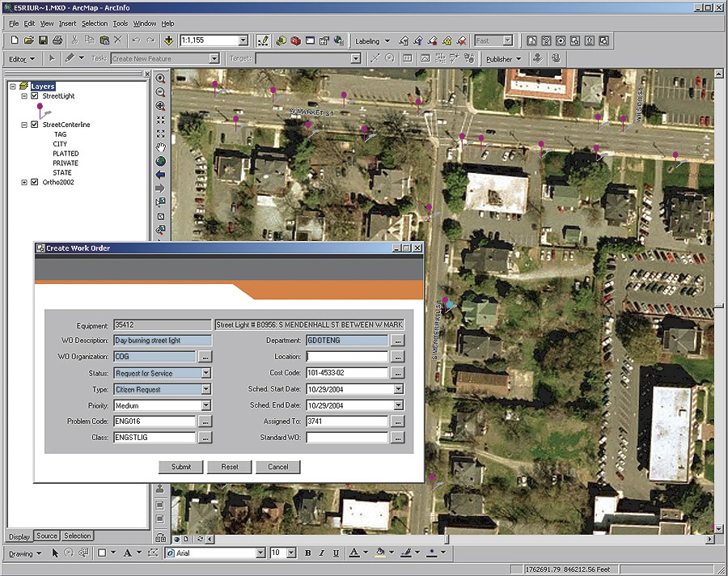Image resolution: width=728 pixels, height=576 pixels.
Task: Open the Selection menu
Action: (94, 23)
